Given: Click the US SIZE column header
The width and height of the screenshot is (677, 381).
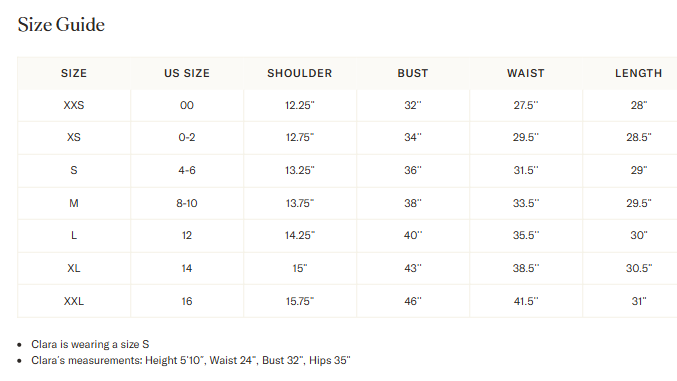Looking at the screenshot, I should (x=187, y=73).
